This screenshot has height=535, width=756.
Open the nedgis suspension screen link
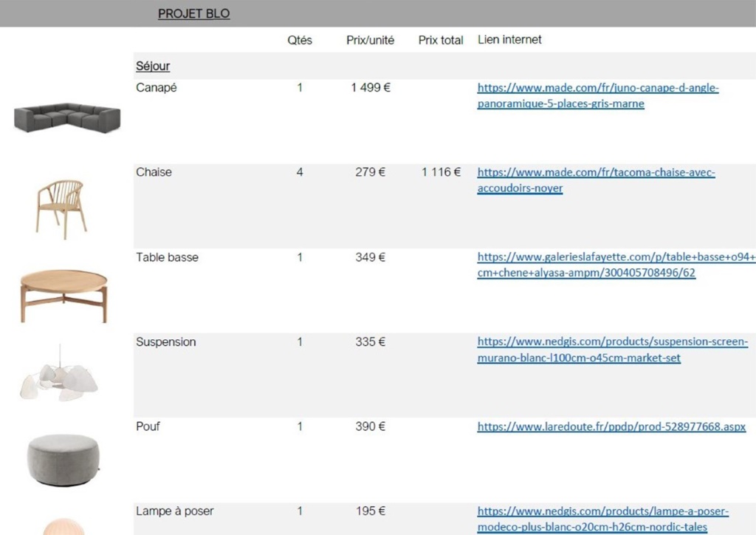coord(612,350)
